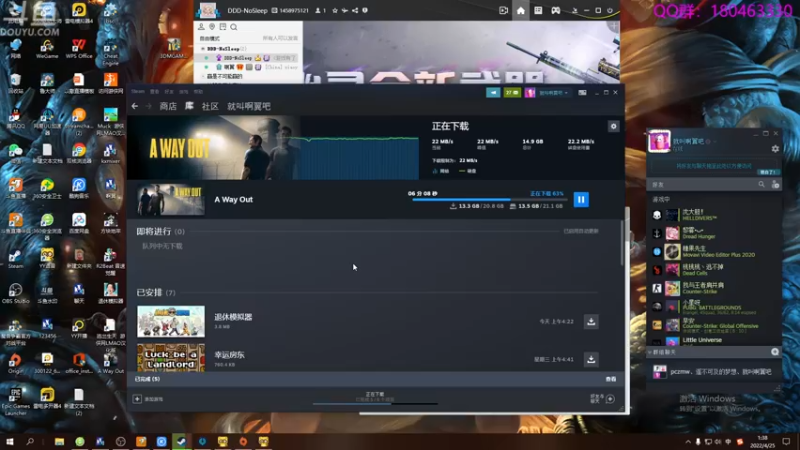
Task: Open pczmw group chat entry
Action: (714, 371)
